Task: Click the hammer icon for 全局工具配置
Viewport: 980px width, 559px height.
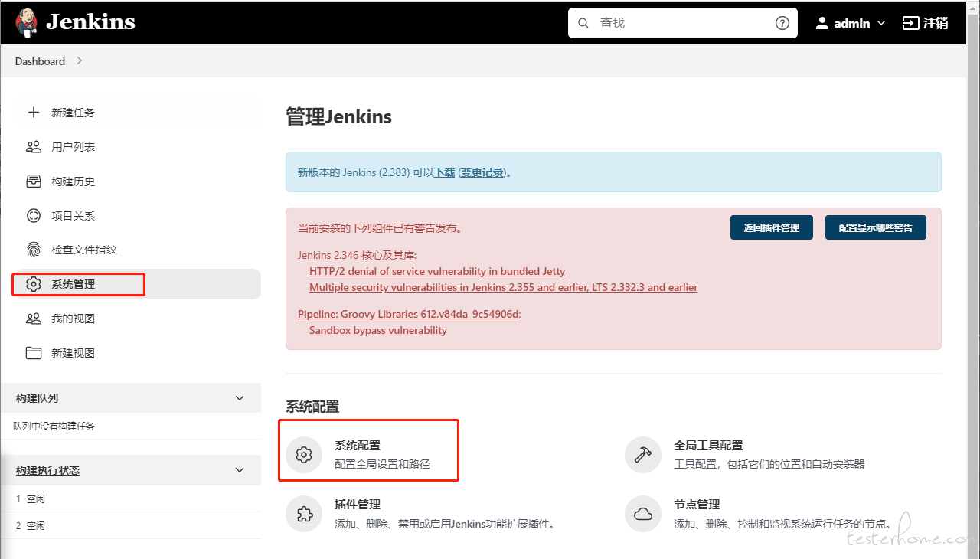Action: (x=643, y=455)
